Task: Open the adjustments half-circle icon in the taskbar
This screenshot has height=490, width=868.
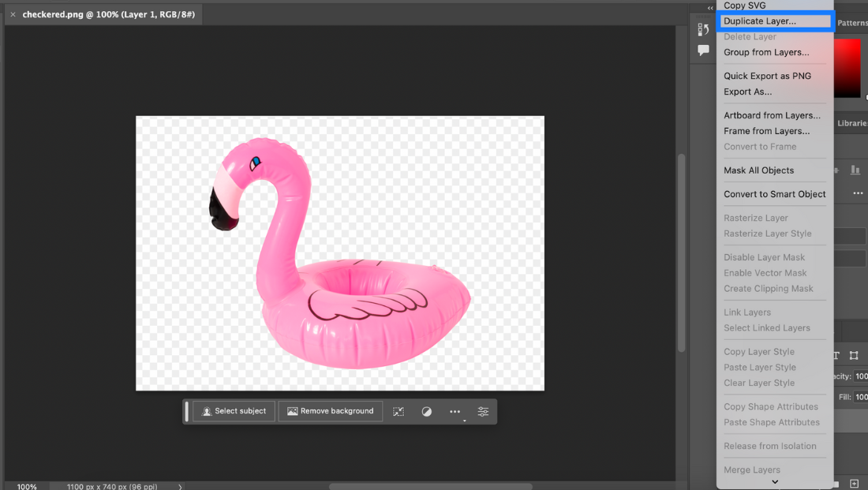Action: pos(426,411)
